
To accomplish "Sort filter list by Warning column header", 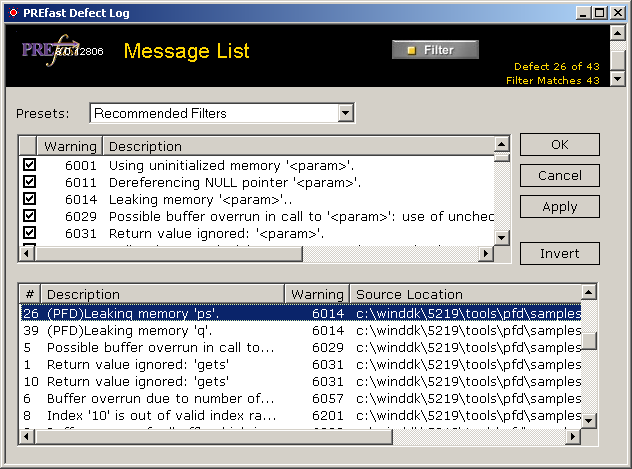I will click(70, 146).
